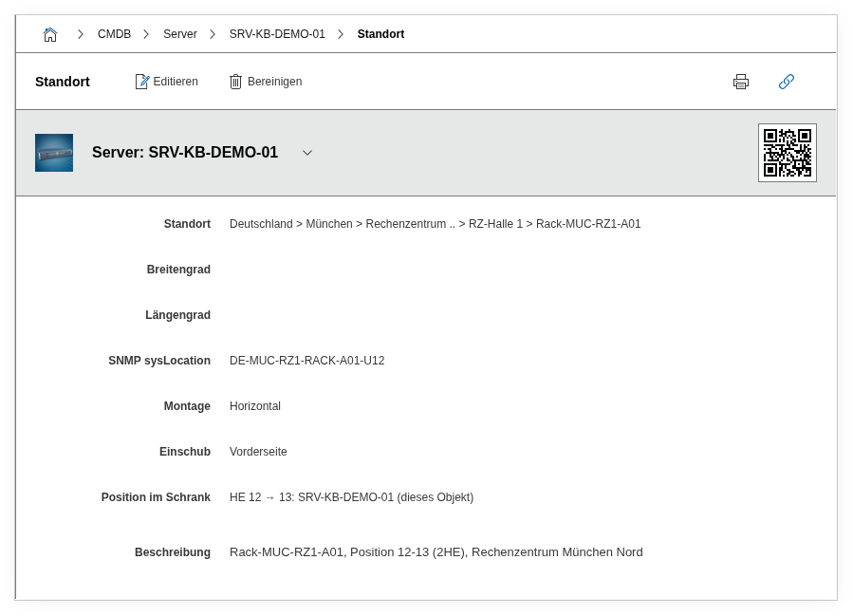This screenshot has height=616, width=853.
Task: Copy the permalink via chain icon
Action: click(x=786, y=82)
